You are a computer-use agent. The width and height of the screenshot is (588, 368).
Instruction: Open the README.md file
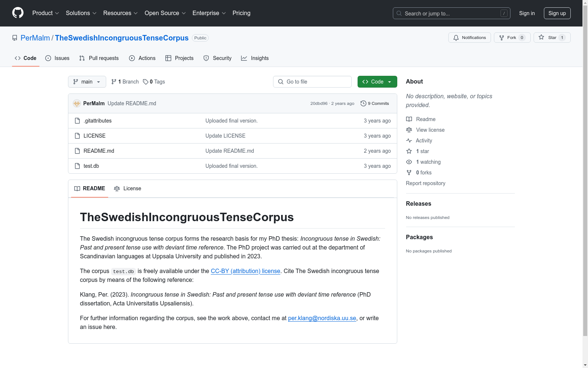click(x=99, y=151)
